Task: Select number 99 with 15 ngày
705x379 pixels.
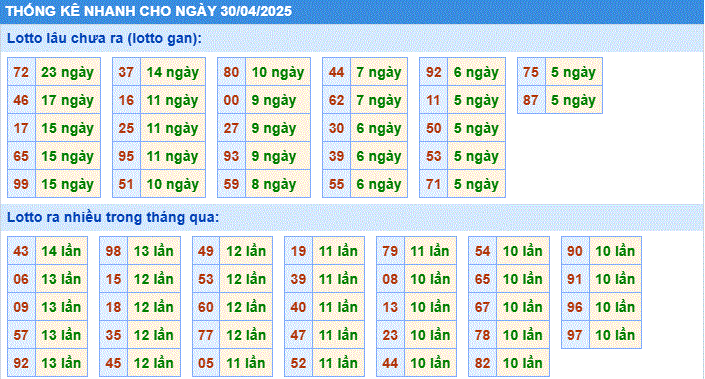Action: point(21,184)
